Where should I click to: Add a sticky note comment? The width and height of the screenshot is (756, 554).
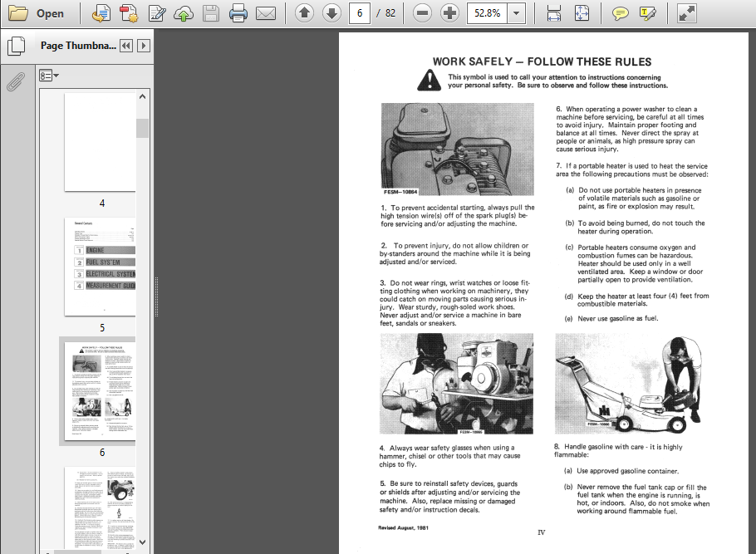pyautogui.click(x=620, y=13)
